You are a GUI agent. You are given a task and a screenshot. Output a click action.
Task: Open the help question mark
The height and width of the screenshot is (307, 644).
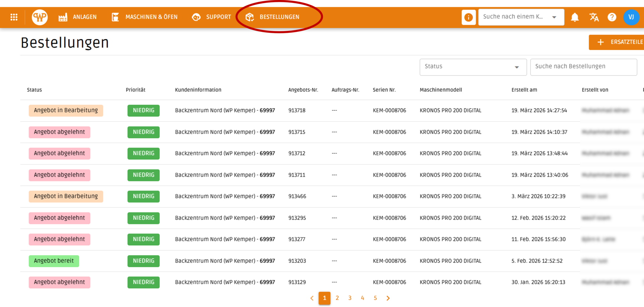point(612,17)
